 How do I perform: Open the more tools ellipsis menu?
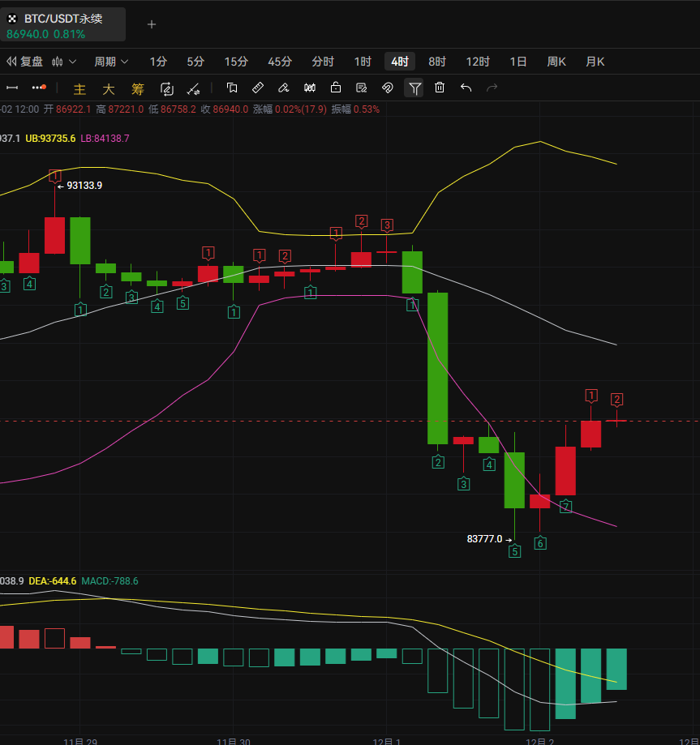[x=39, y=88]
